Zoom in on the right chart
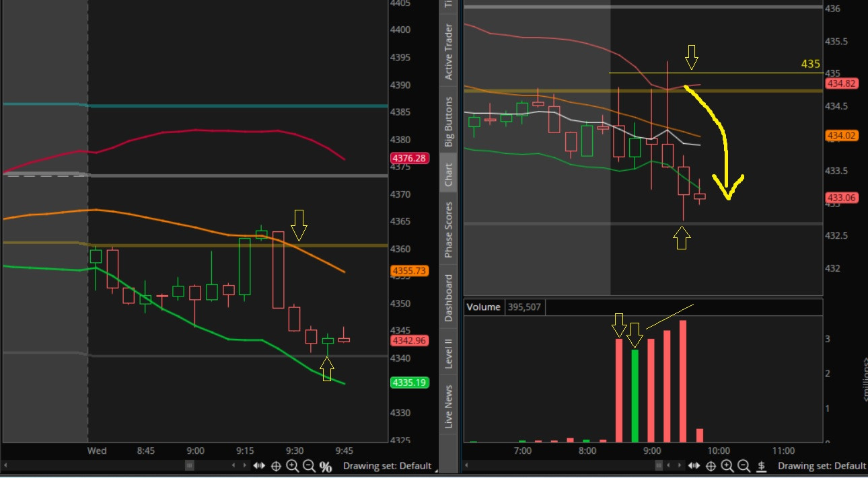Image resolution: width=868 pixels, height=478 pixels. (x=727, y=466)
